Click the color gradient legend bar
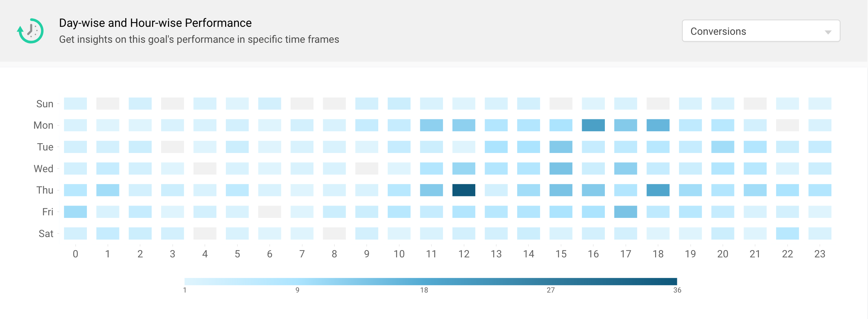 431,280
